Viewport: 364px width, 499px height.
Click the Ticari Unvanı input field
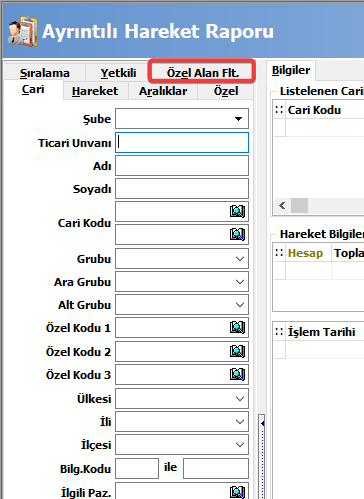tap(182, 143)
